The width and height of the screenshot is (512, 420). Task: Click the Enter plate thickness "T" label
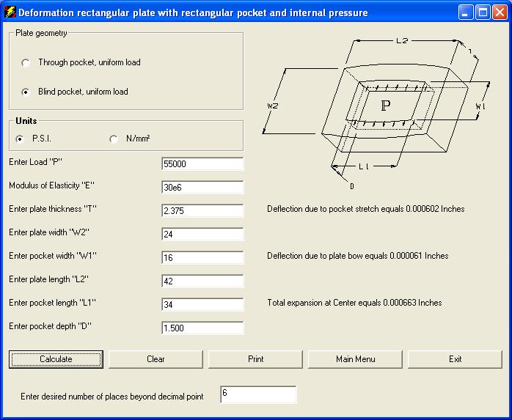(53, 209)
